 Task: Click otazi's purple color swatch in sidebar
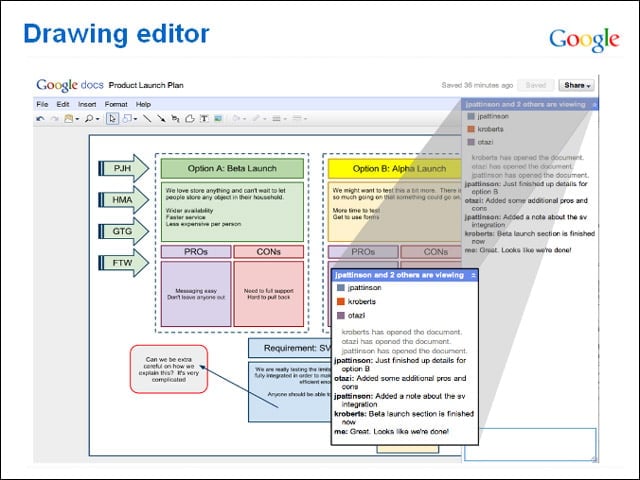click(471, 142)
